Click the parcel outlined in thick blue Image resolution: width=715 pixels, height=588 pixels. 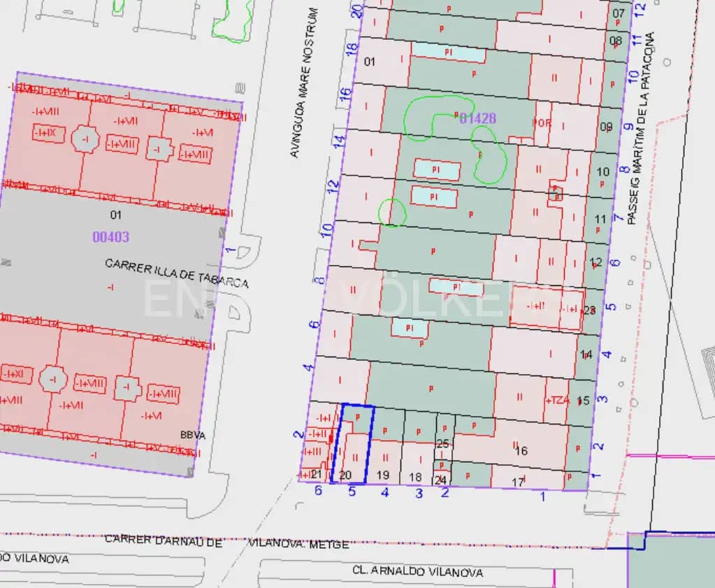point(352,443)
